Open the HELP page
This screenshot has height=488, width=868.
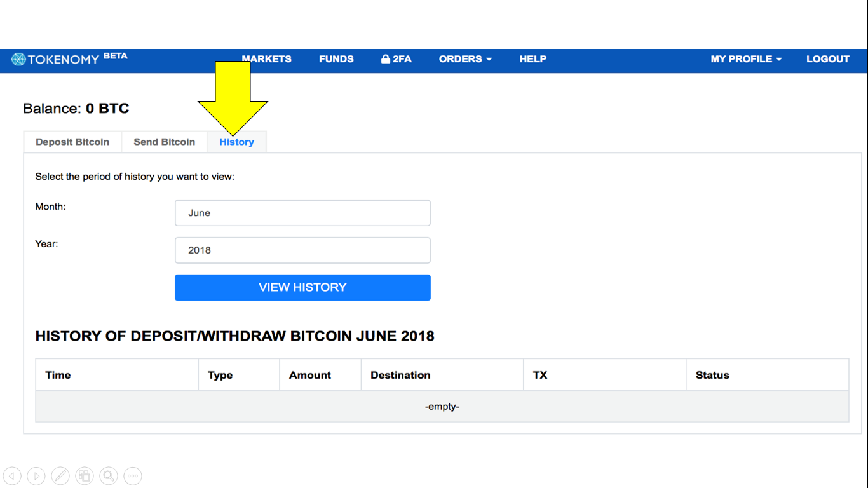[x=532, y=58]
